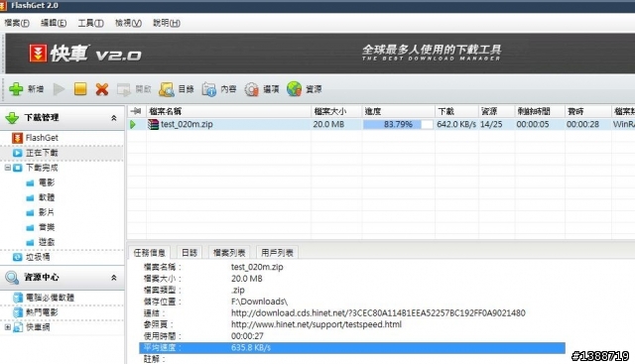Click the F:\Downloads\ save location value
The image size is (635, 364).
(x=259, y=302)
